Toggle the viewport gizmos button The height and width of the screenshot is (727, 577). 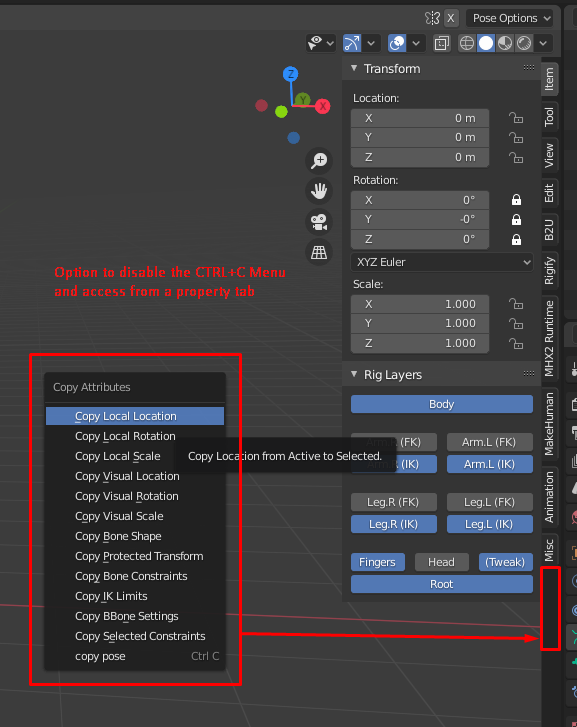pyautogui.click(x=352, y=43)
